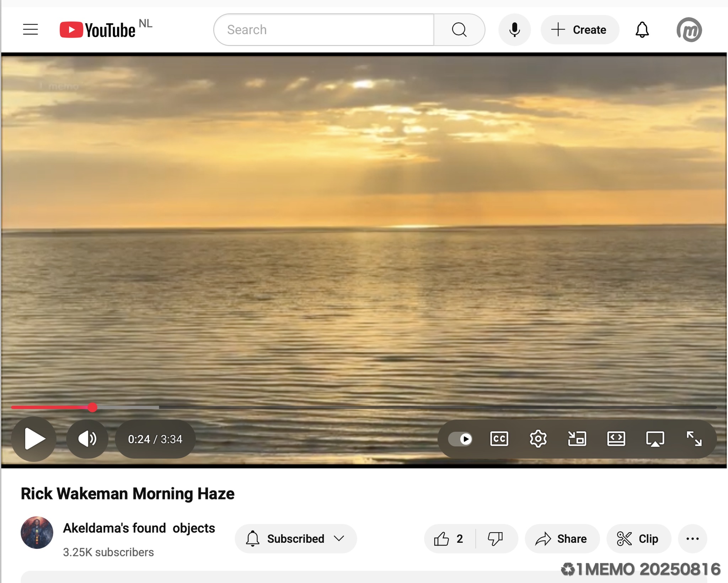Share this video
This screenshot has height=583, width=728.
click(x=562, y=539)
